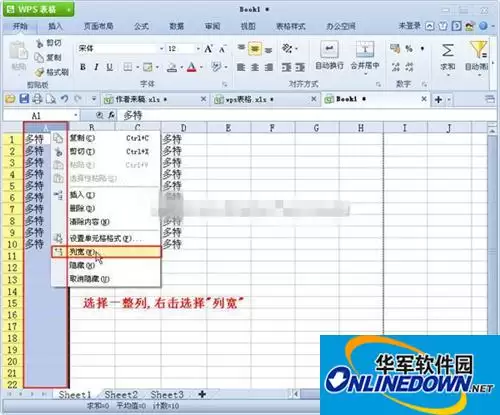
Task: Click the Merge and Center icon
Action: (x=365, y=49)
